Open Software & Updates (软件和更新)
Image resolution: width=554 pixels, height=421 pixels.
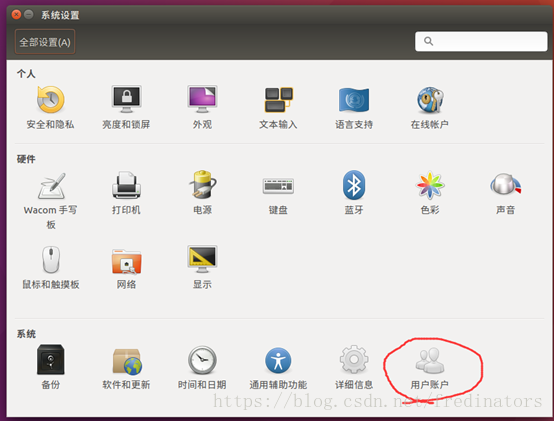(126, 369)
